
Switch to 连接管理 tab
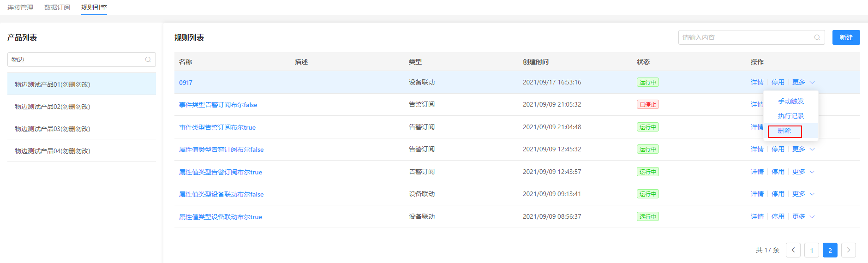click(x=20, y=7)
